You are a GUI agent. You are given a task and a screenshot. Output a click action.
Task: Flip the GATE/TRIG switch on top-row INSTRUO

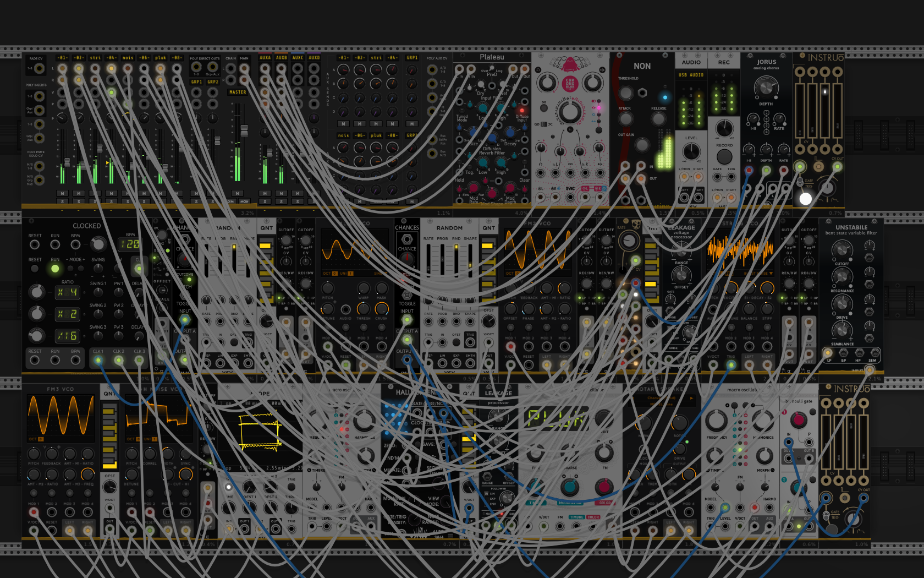pyautogui.click(x=800, y=181)
